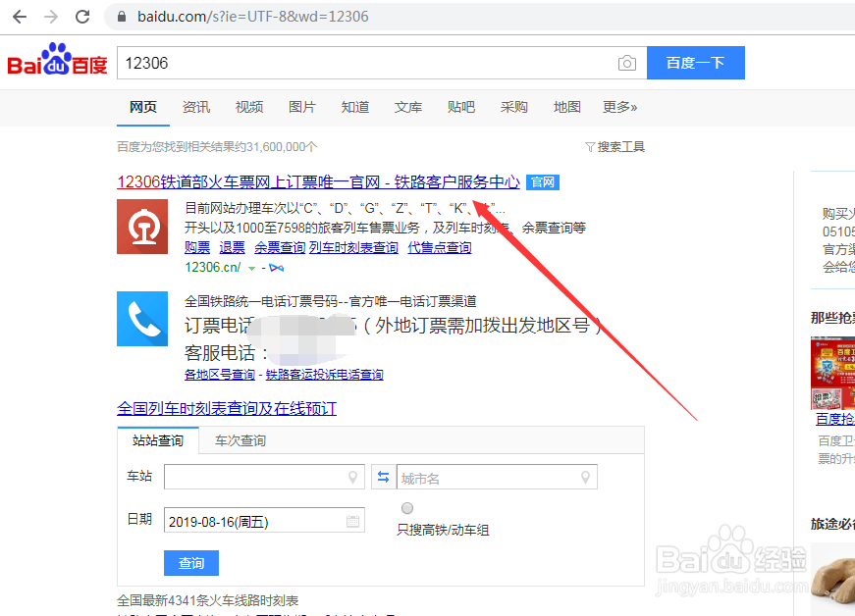Click the 列车时刻表查询 link

(353, 248)
